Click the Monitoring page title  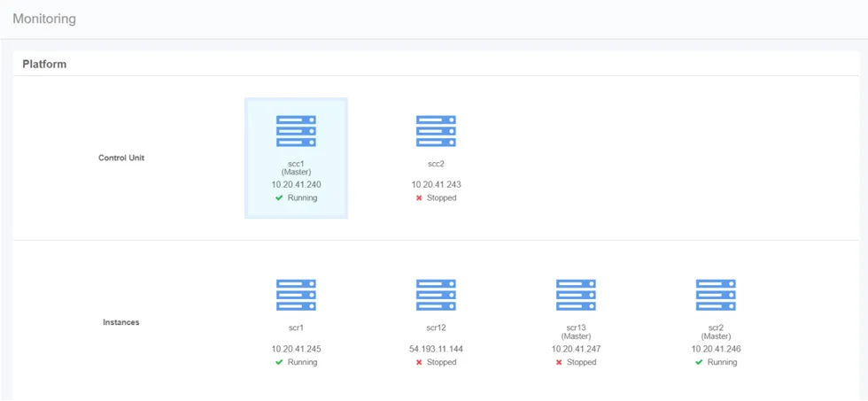[x=44, y=19]
